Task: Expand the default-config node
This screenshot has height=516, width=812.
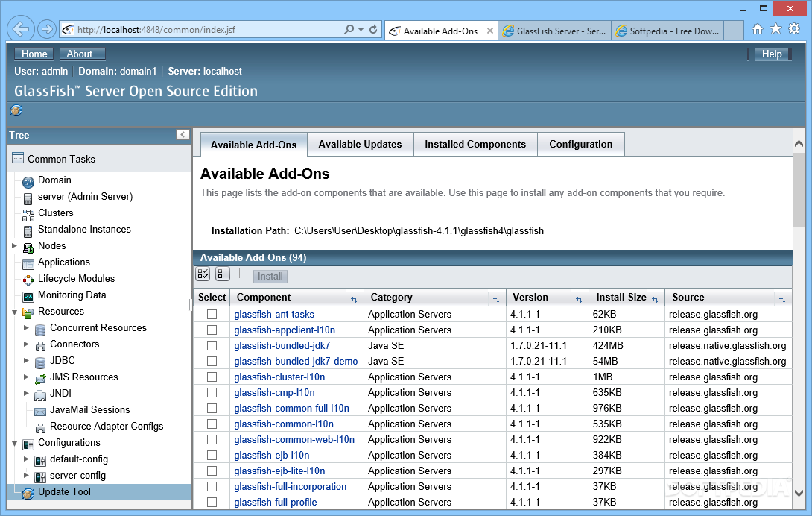Action: 26,459
